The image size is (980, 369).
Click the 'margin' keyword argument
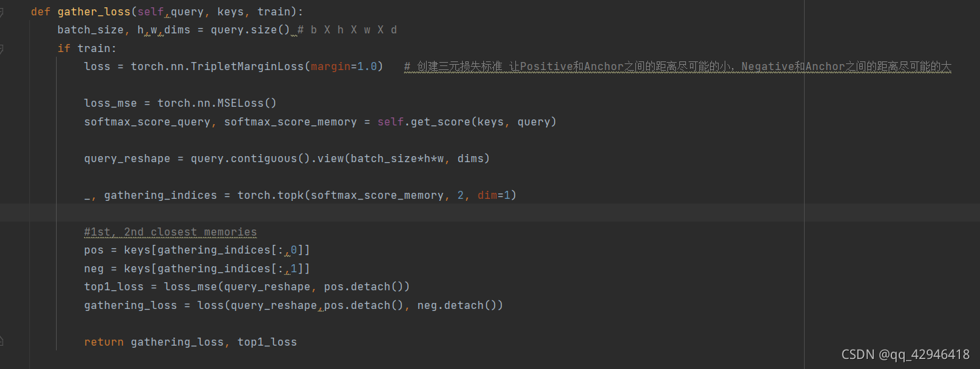(x=331, y=66)
